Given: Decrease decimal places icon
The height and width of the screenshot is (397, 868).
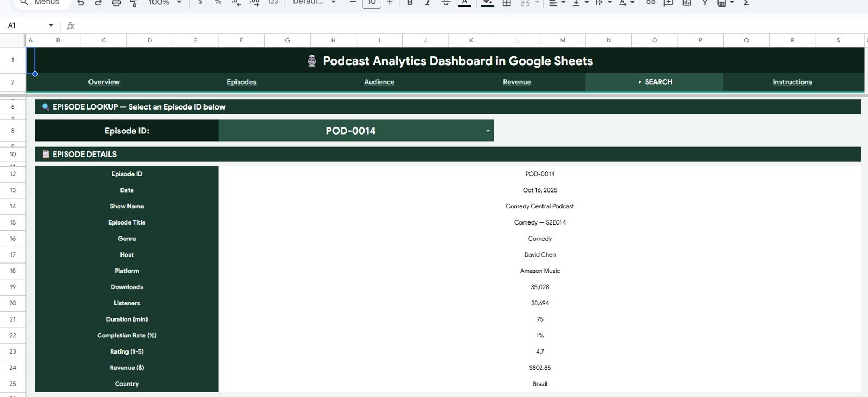Looking at the screenshot, I should (236, 2).
